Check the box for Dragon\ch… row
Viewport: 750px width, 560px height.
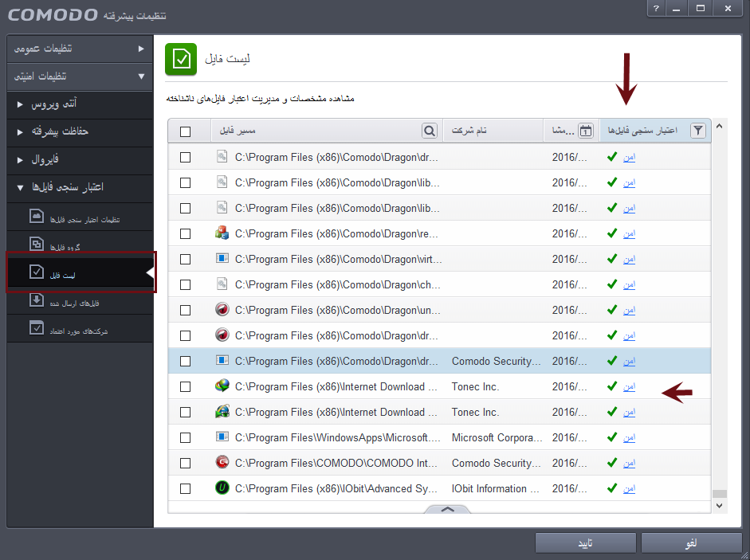[x=185, y=285]
